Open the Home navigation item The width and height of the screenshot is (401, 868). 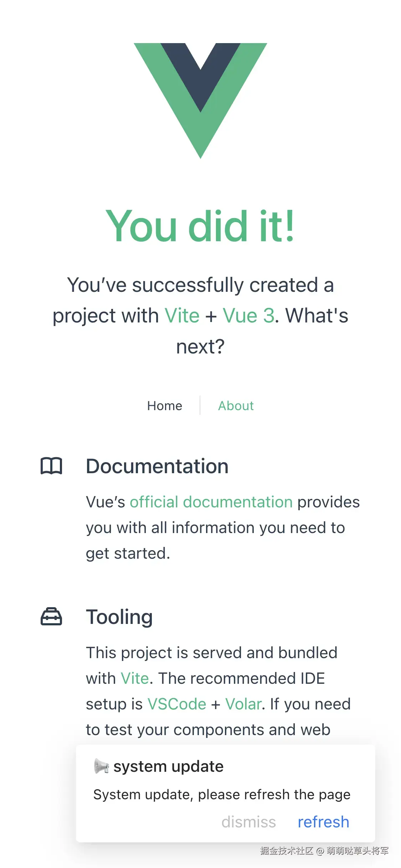(x=165, y=405)
